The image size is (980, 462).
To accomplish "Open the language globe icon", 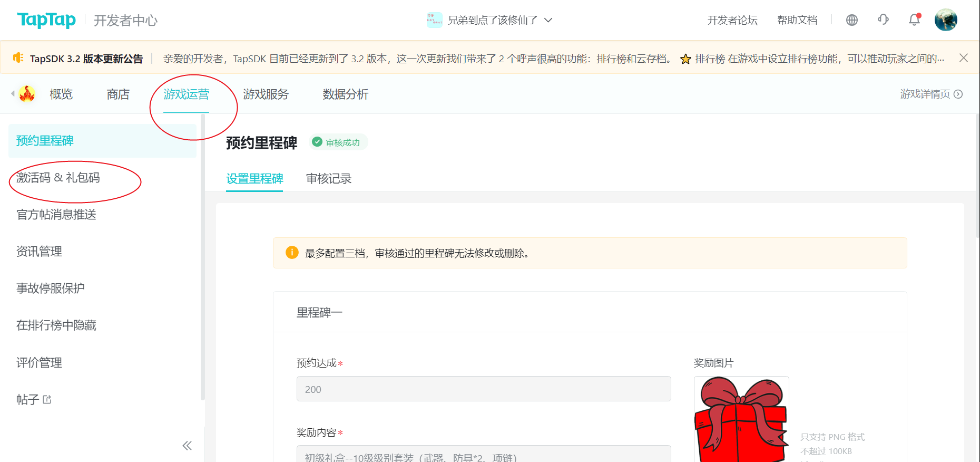I will point(852,20).
